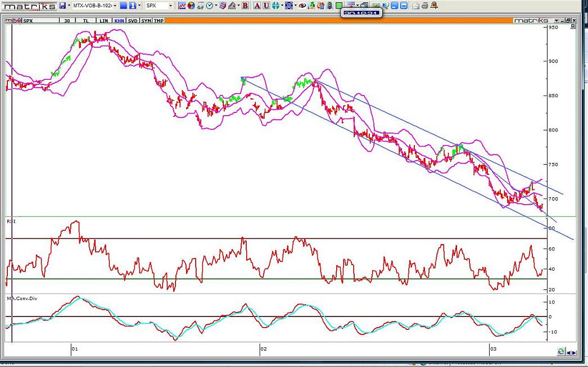Open the SPX symbol dropdown
Screen dimensions: 588x367
(x=170, y=6)
